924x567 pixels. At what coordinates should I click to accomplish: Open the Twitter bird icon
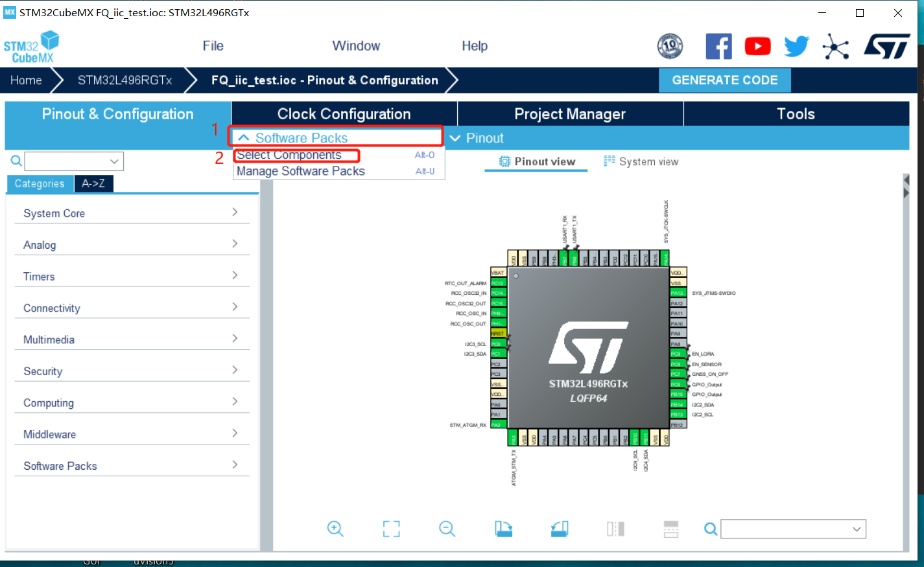796,46
